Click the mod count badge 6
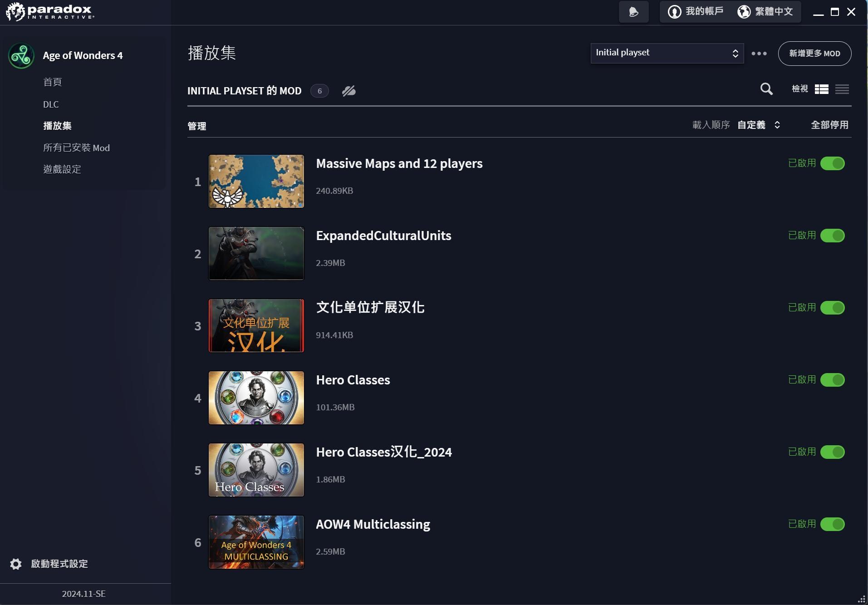This screenshot has height=605, width=868. pos(319,91)
